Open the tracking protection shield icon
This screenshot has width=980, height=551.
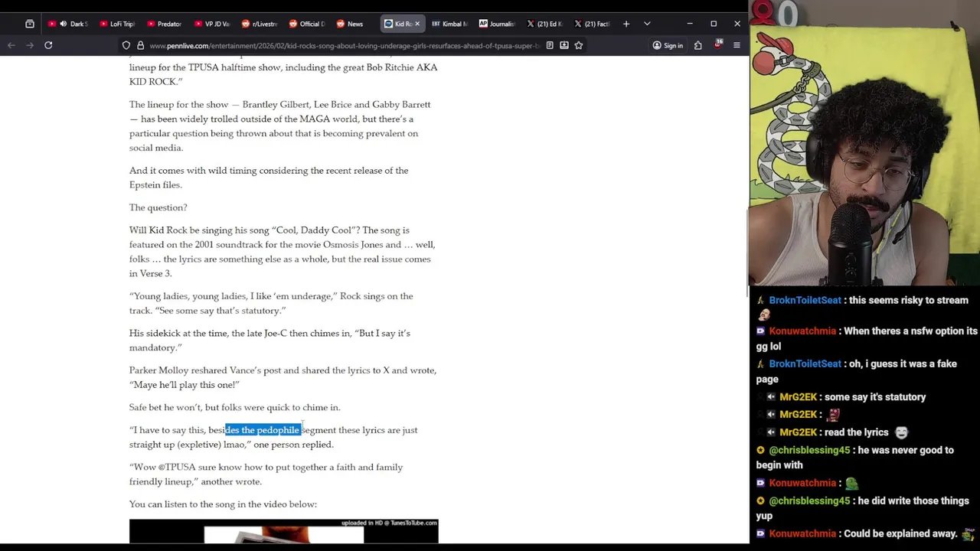(126, 45)
